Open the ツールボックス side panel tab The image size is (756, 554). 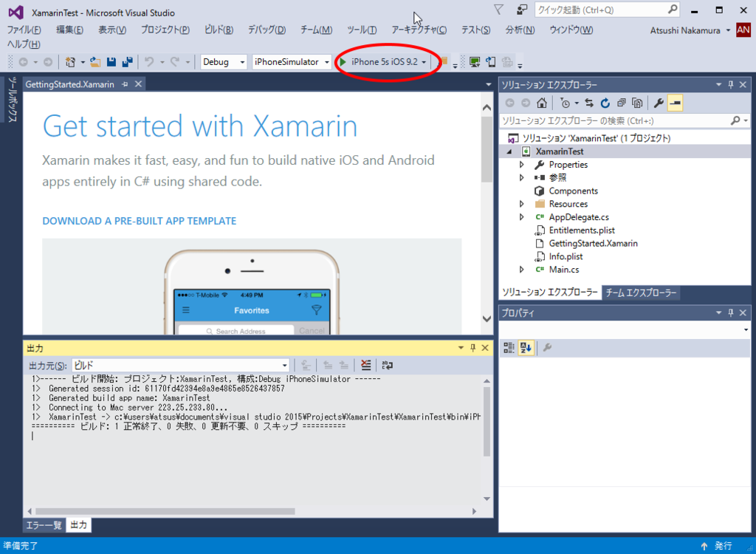point(12,100)
